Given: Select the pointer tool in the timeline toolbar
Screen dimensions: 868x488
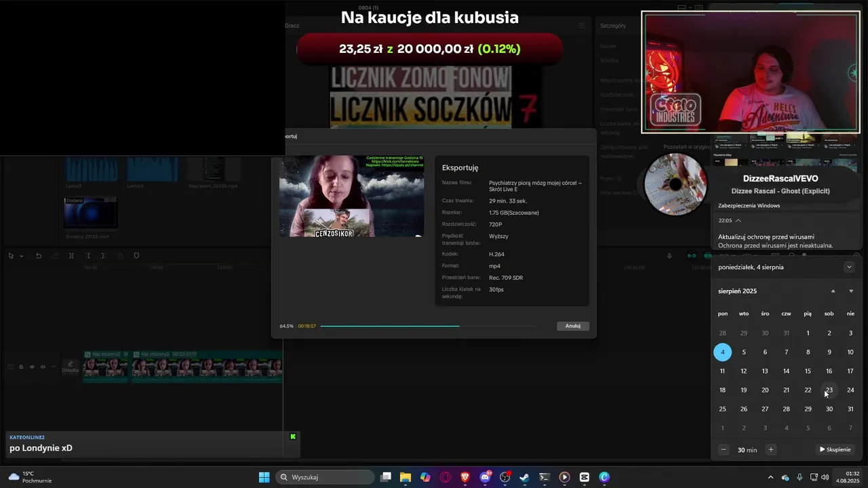Looking at the screenshot, I should point(11,256).
